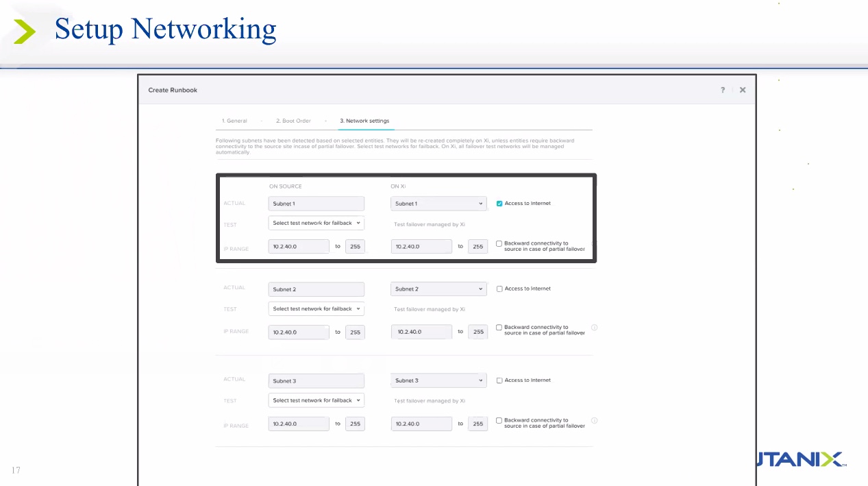Expand the Subnet 1 test network failback dropdown
Image resolution: width=868 pixels, height=486 pixels.
[x=316, y=223]
